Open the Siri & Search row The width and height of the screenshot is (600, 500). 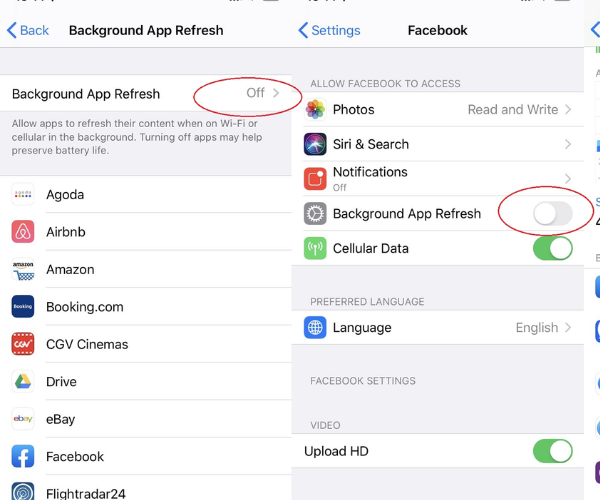coord(438,144)
